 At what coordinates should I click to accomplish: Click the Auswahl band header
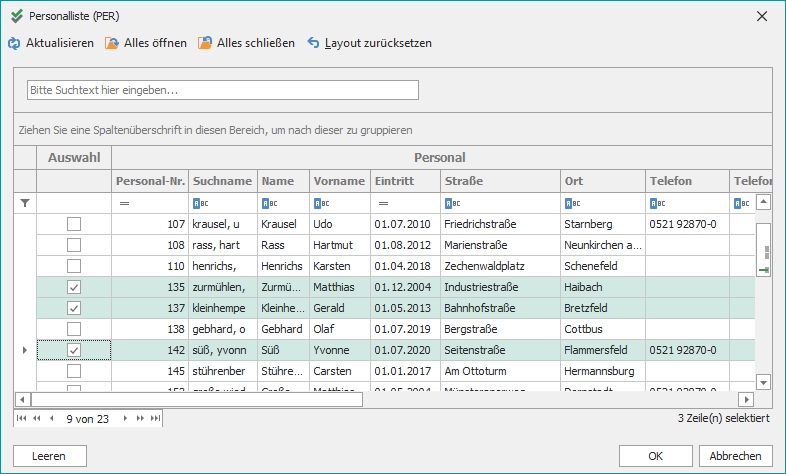(74, 157)
